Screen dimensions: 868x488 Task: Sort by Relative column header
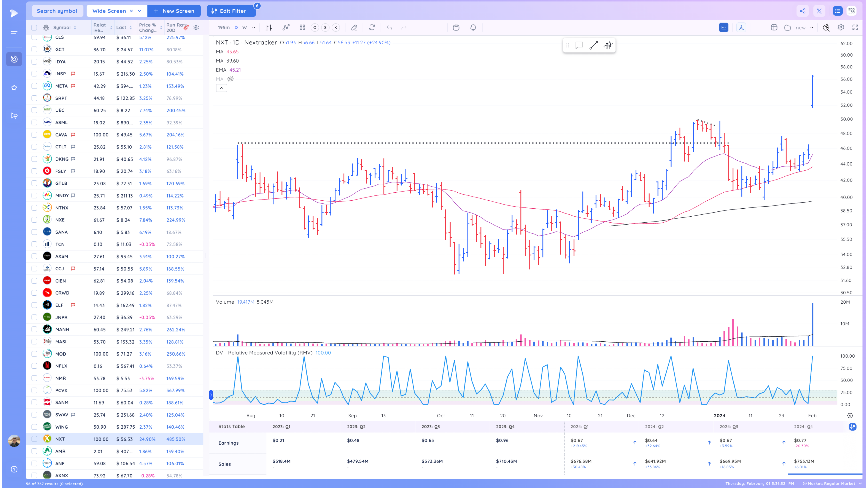coord(103,28)
